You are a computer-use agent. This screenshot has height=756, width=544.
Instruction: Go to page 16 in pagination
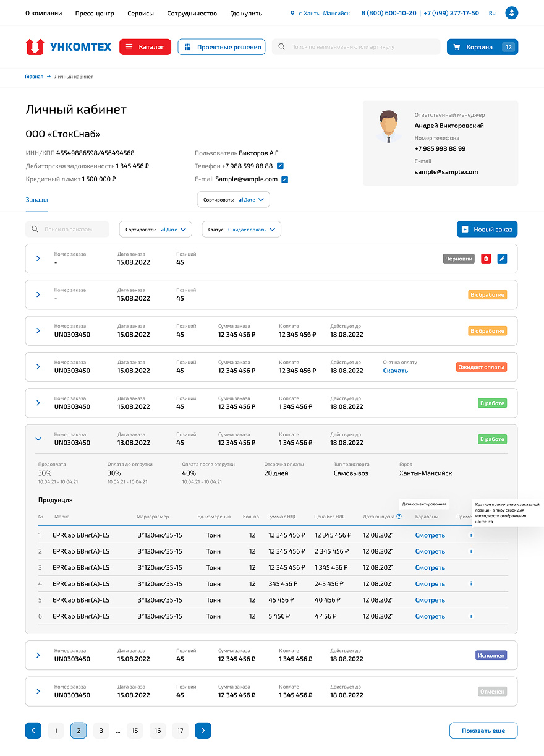pyautogui.click(x=157, y=730)
